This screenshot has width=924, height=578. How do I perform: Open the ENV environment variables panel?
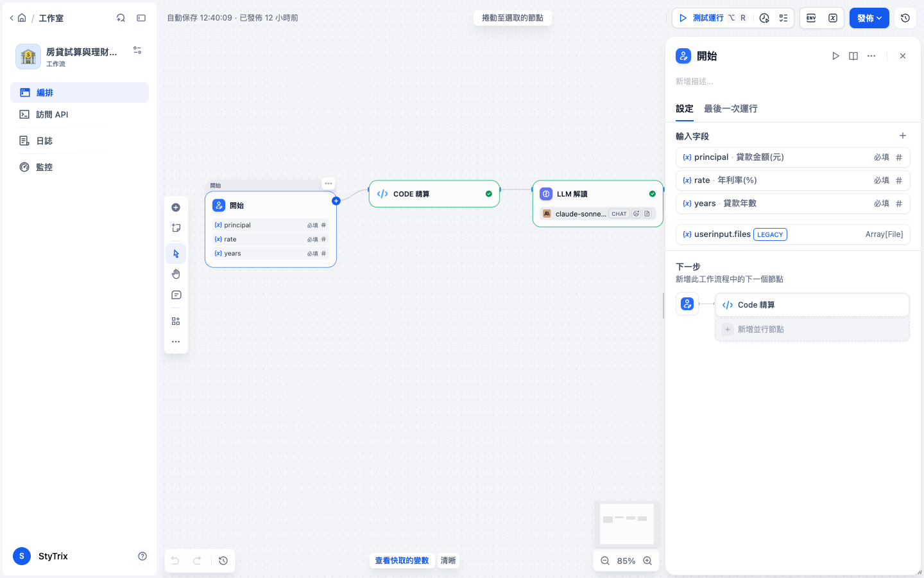pyautogui.click(x=811, y=18)
